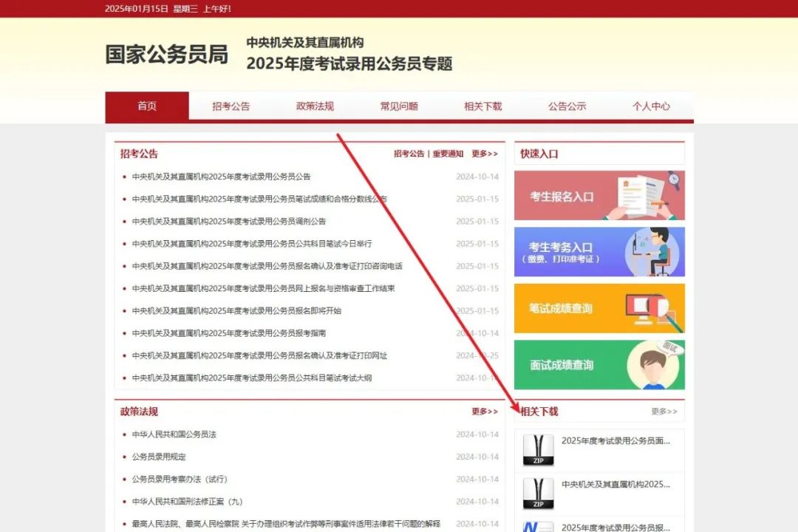This screenshot has height=532, width=798.
Task: Click ZIP icon beside 中央机关及其直属机构2025... download
Action: (538, 493)
